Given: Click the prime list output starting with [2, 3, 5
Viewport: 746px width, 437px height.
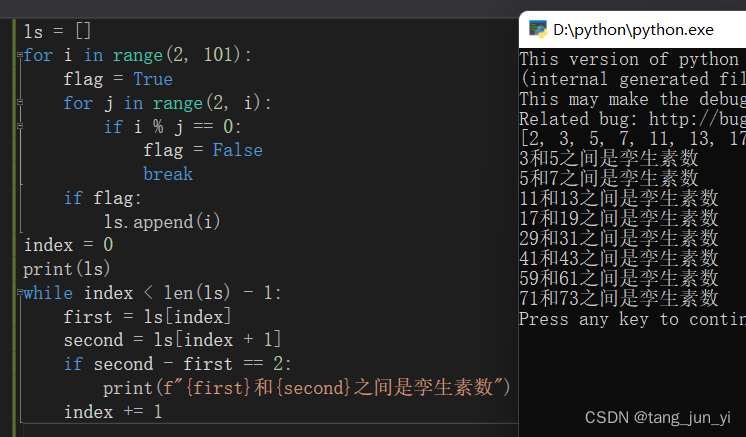Looking at the screenshot, I should point(633,139).
